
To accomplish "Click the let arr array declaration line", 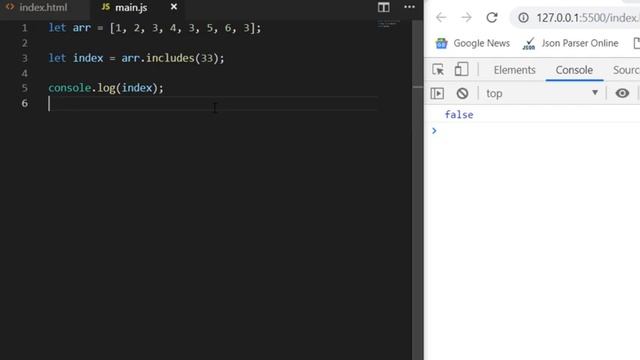I will pyautogui.click(x=155, y=28).
